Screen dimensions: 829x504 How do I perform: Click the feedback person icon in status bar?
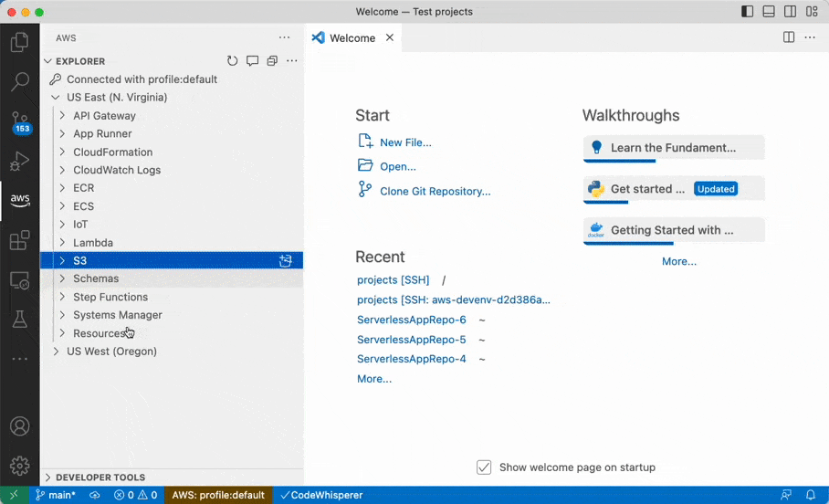(786, 495)
